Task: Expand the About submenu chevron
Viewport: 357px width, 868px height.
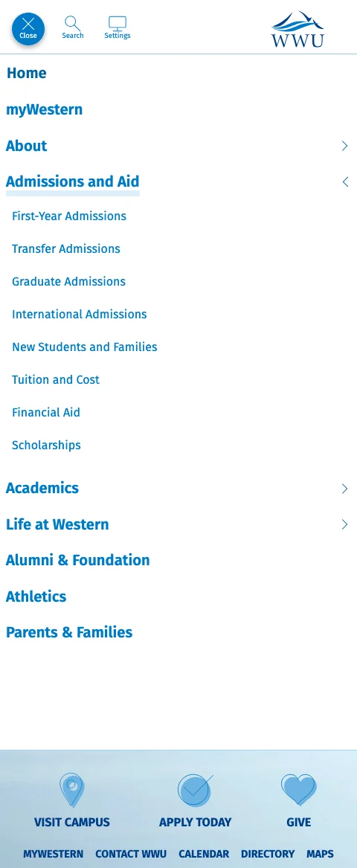Action: tap(345, 146)
